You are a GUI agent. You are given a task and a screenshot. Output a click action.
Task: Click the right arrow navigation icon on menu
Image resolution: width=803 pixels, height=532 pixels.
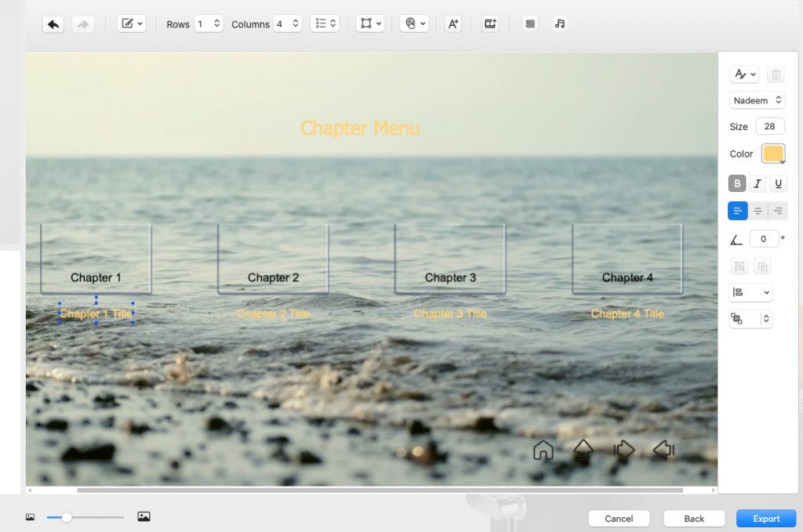point(623,450)
